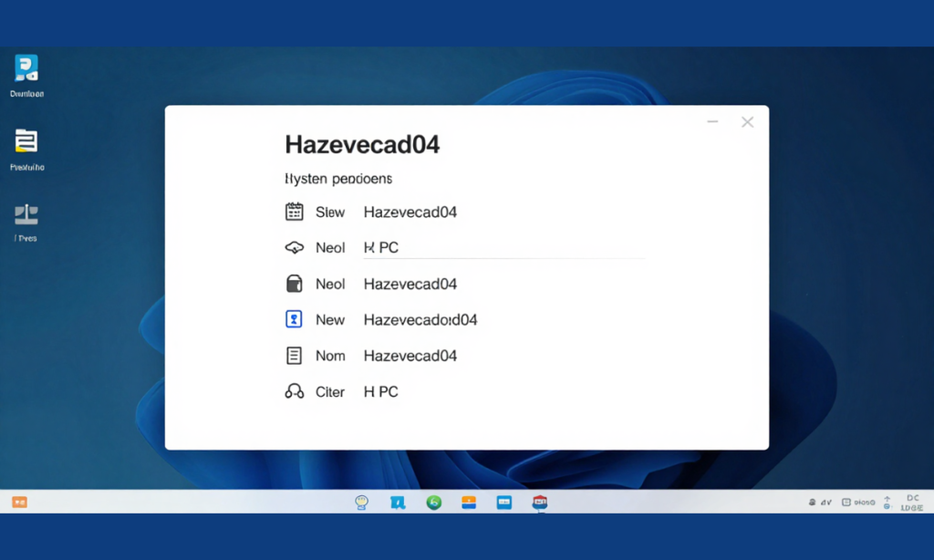Click the H PC input field under Neol
This screenshot has width=934, height=560.
pos(504,248)
